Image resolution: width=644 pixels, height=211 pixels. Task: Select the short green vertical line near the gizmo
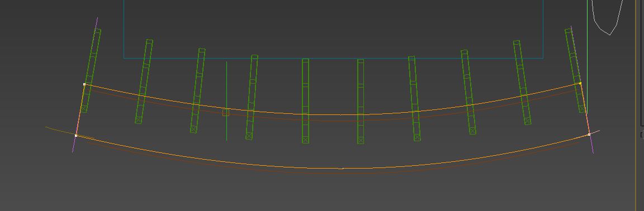coord(226,101)
